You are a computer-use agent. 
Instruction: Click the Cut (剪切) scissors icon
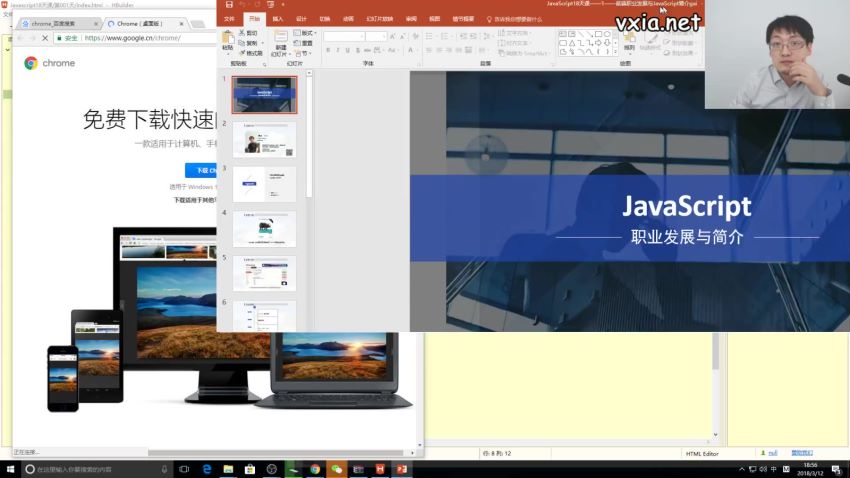241,32
